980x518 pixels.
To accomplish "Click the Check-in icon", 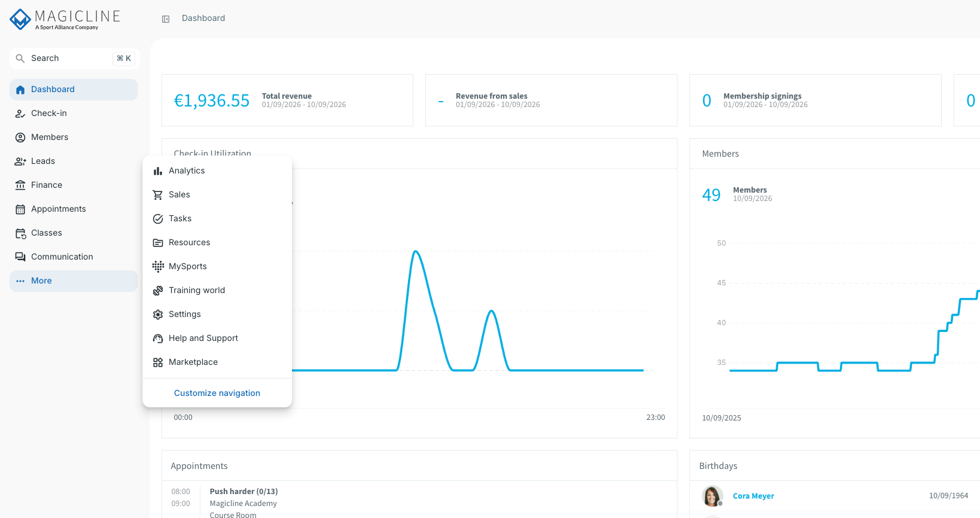I will click(20, 114).
